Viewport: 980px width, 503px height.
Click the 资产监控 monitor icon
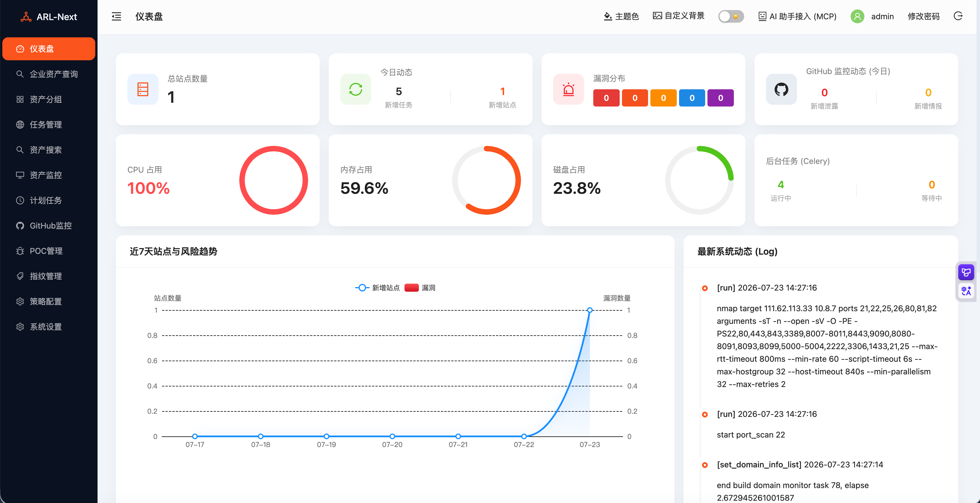click(20, 175)
